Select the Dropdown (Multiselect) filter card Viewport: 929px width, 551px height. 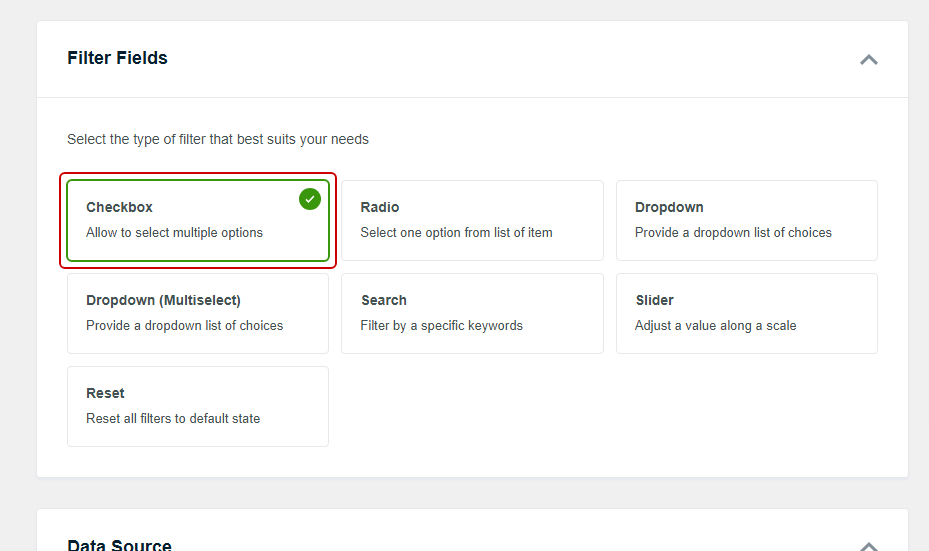coord(198,313)
